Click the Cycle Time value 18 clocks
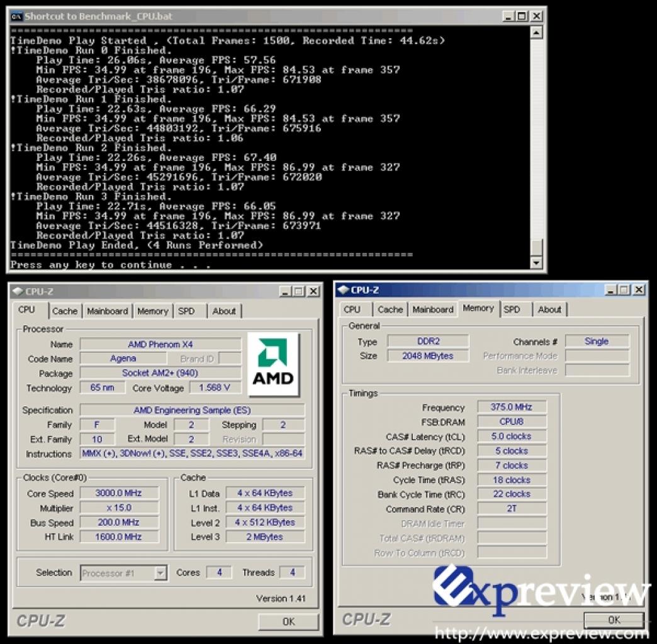 pyautogui.click(x=512, y=479)
